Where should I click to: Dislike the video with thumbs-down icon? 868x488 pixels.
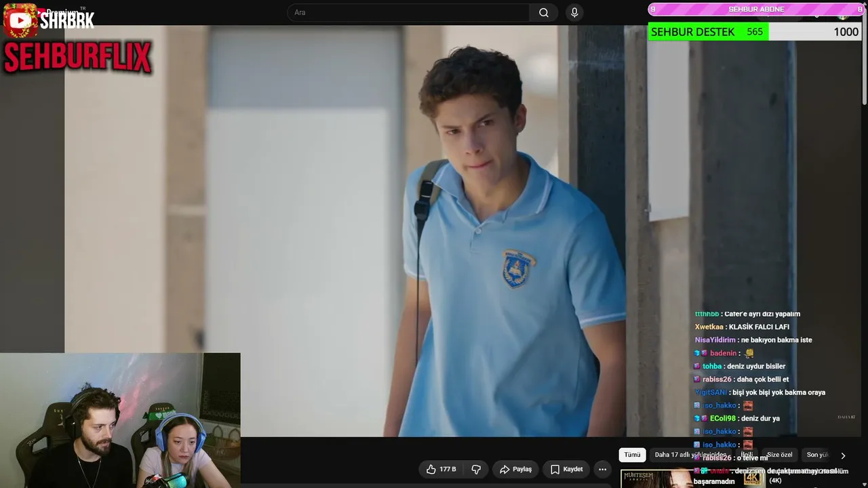tap(476, 469)
